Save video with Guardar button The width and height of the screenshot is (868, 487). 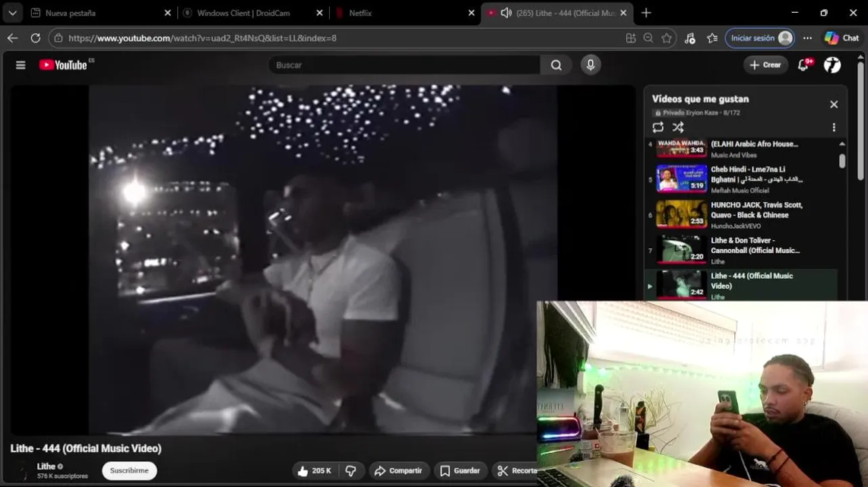click(x=460, y=471)
